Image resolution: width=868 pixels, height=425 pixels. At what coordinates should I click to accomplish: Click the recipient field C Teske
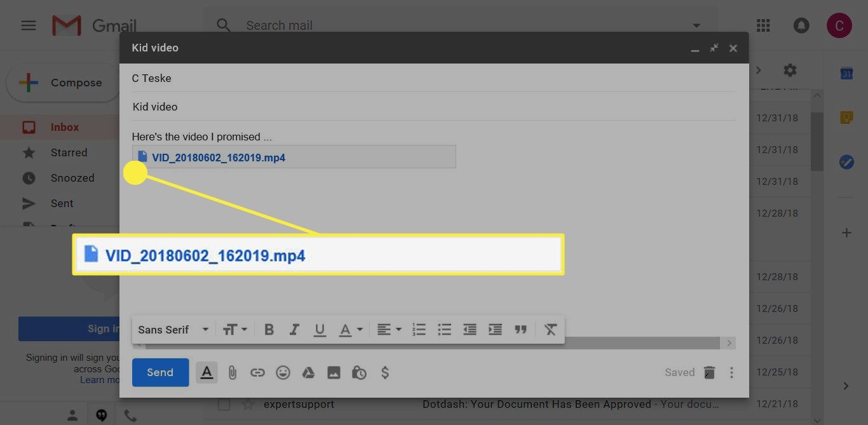pos(434,78)
